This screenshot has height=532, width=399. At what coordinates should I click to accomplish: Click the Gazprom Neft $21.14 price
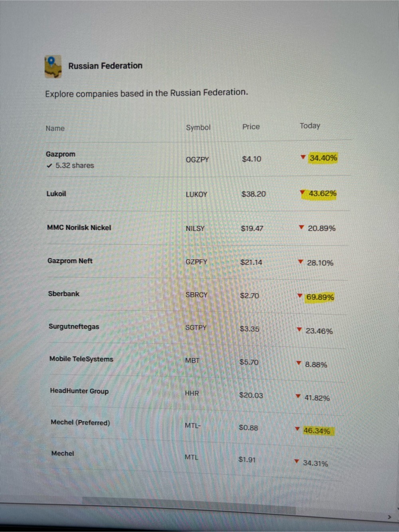pos(251,262)
